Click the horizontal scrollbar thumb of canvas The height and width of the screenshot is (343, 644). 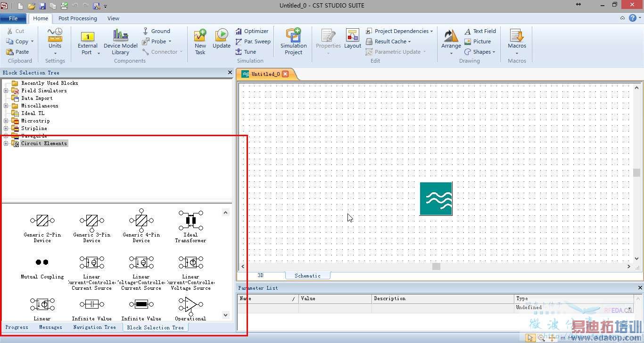click(x=436, y=266)
